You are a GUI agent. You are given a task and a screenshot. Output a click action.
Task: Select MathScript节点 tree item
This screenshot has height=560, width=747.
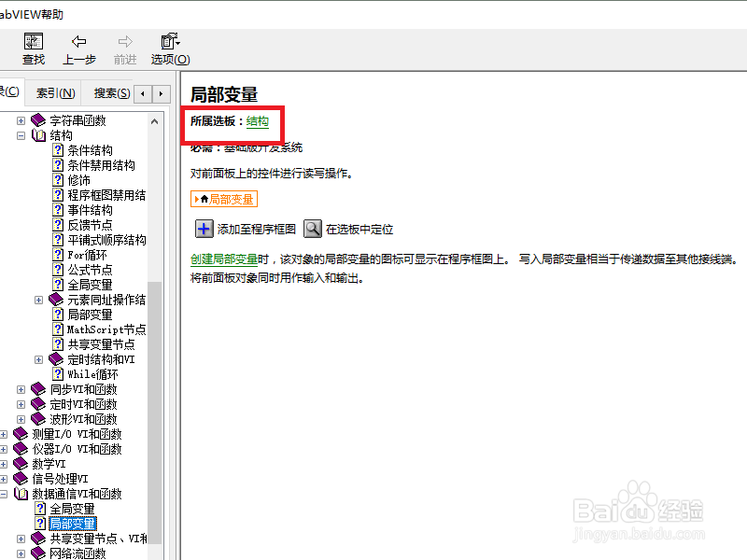click(x=106, y=329)
